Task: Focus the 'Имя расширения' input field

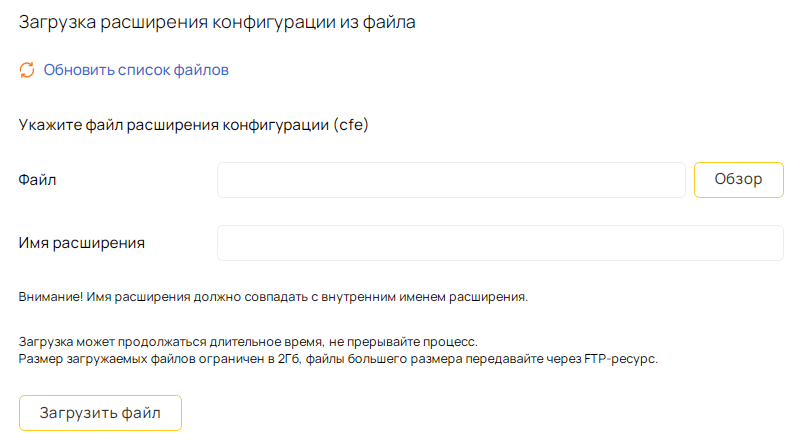Action: click(500, 243)
